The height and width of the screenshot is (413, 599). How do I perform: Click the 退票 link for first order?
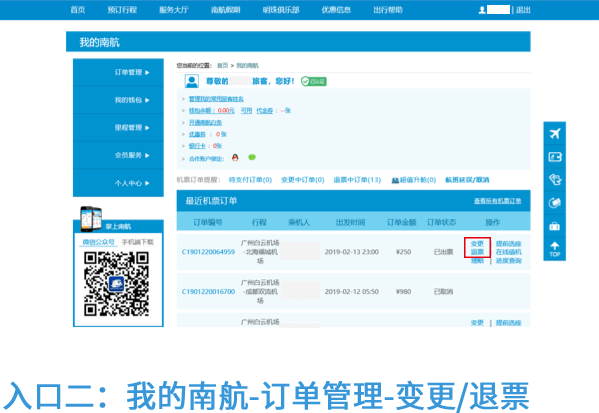pyautogui.click(x=477, y=252)
